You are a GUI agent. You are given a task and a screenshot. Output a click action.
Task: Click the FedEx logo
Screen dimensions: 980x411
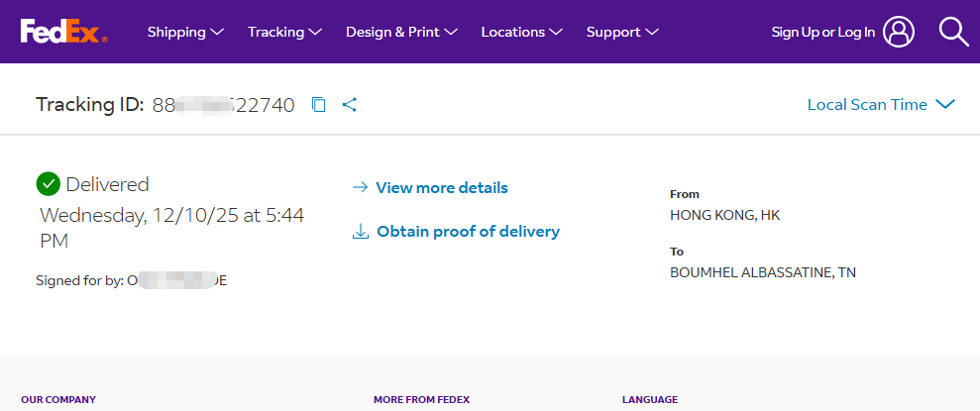coord(63,32)
